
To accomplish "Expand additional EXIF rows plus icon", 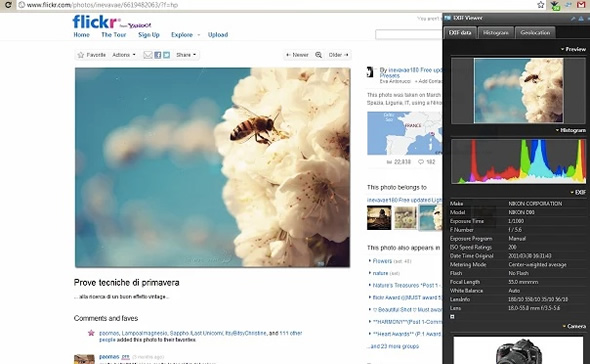I will (452, 317).
